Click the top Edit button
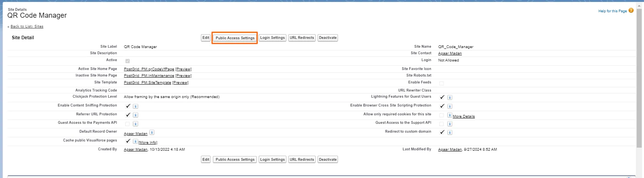 tap(206, 38)
